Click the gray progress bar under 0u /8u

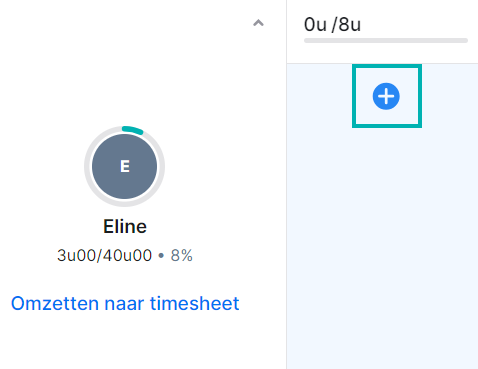(x=386, y=41)
